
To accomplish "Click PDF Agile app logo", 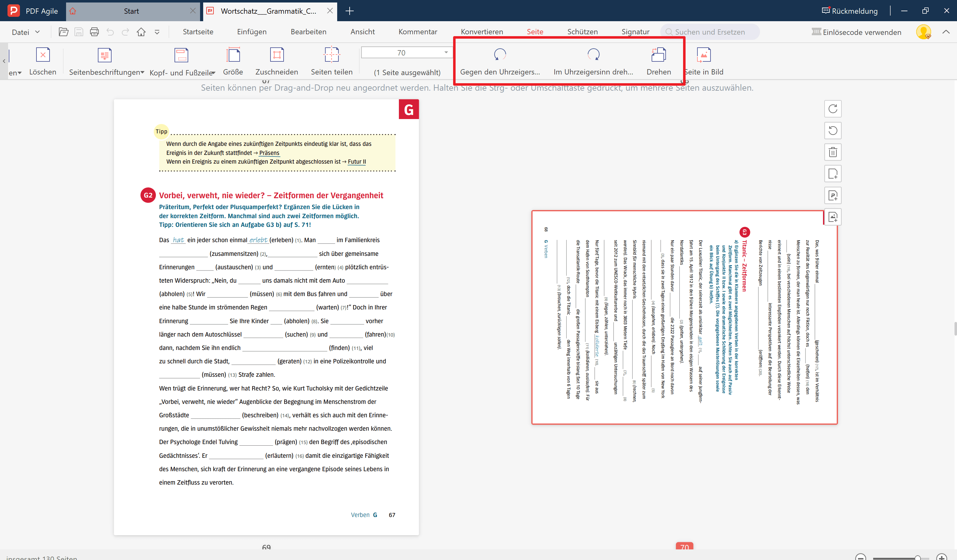I will click(14, 11).
